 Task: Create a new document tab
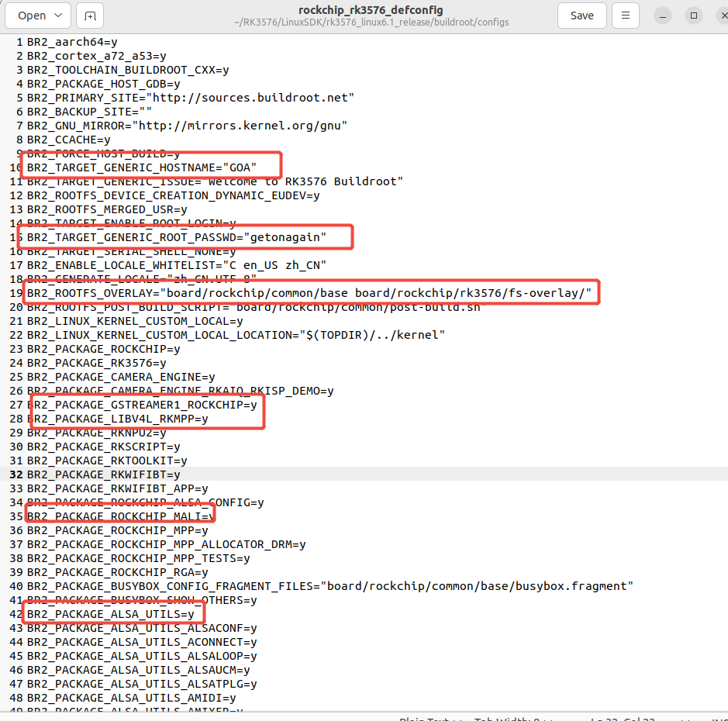pyautogui.click(x=90, y=16)
